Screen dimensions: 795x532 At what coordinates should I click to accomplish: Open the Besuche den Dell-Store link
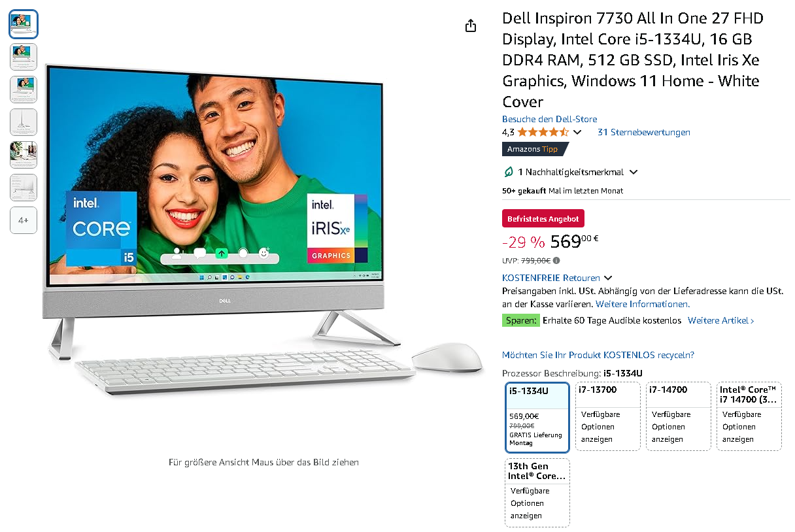pos(549,119)
